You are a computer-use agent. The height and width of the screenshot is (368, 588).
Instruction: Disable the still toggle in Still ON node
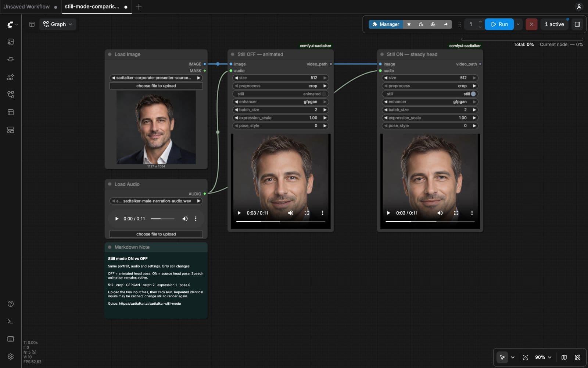click(430, 94)
